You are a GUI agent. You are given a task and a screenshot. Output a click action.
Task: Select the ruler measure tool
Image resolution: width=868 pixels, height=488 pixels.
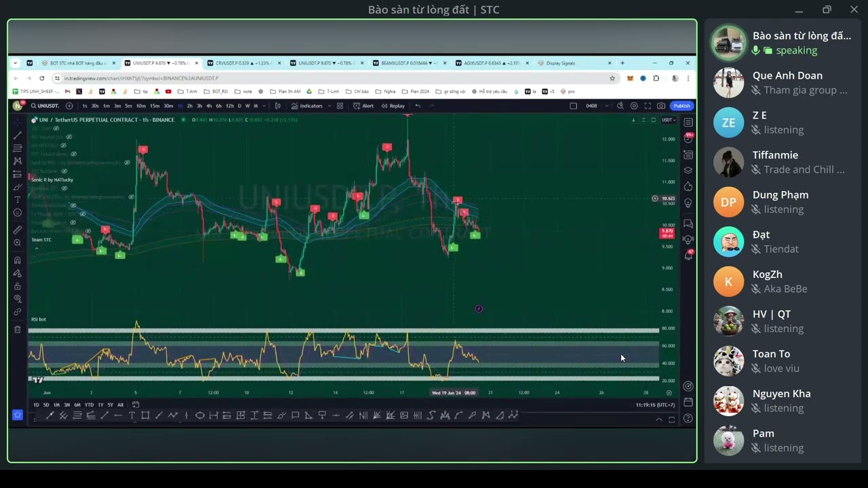18,230
